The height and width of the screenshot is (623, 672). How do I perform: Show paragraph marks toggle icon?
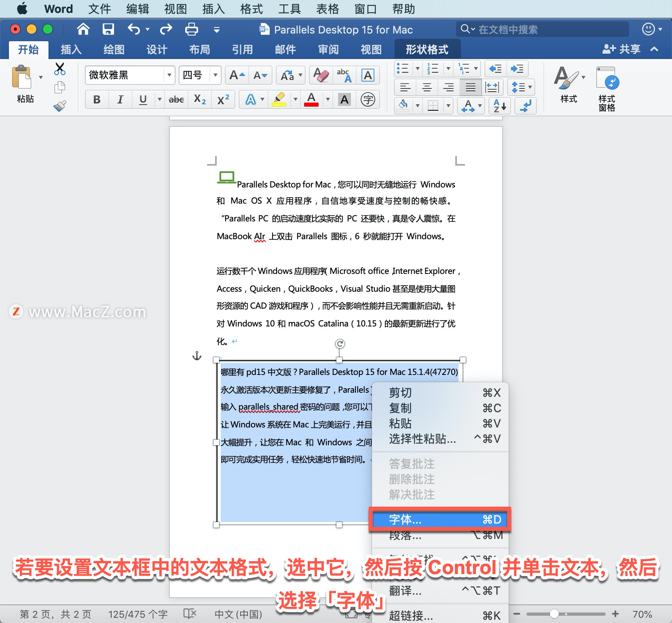(x=526, y=106)
